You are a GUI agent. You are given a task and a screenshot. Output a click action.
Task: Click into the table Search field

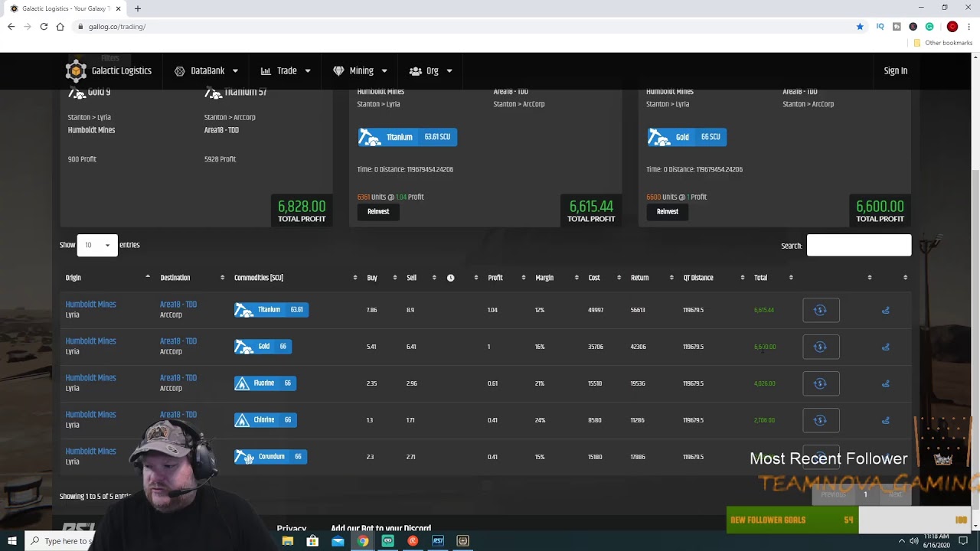pyautogui.click(x=859, y=245)
